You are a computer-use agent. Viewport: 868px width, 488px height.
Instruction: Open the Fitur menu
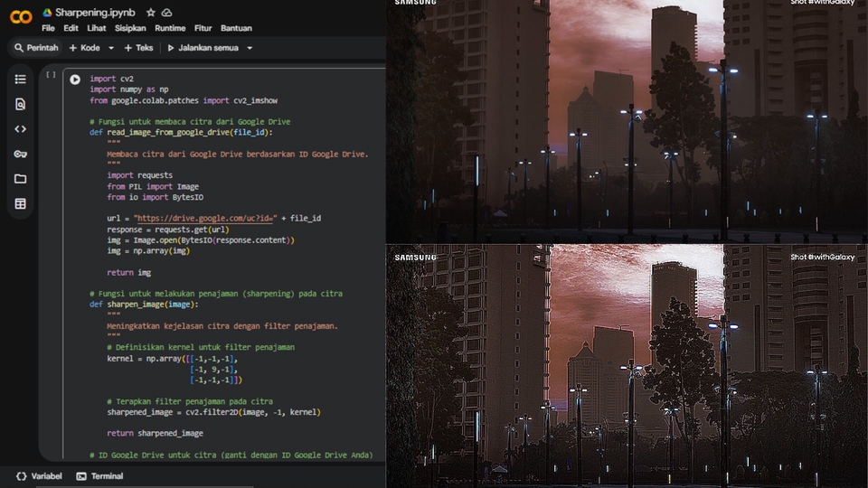point(203,28)
